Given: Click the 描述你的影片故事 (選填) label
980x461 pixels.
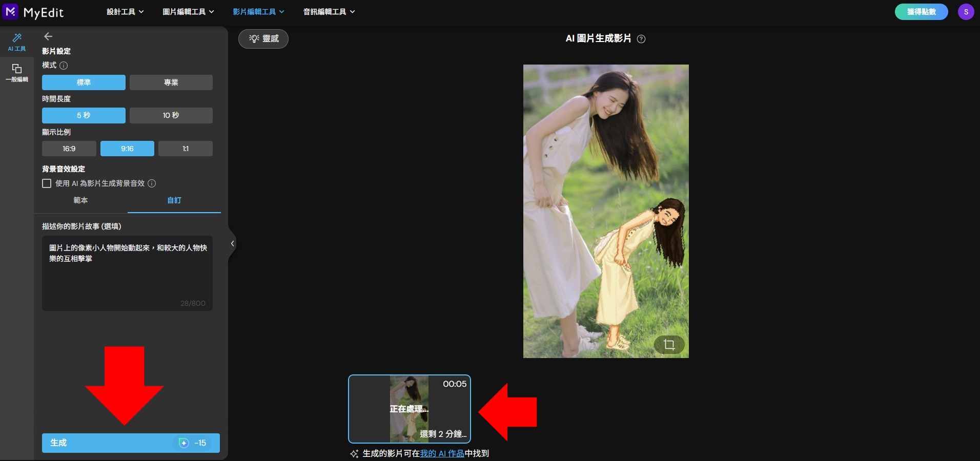Looking at the screenshot, I should point(81,226).
